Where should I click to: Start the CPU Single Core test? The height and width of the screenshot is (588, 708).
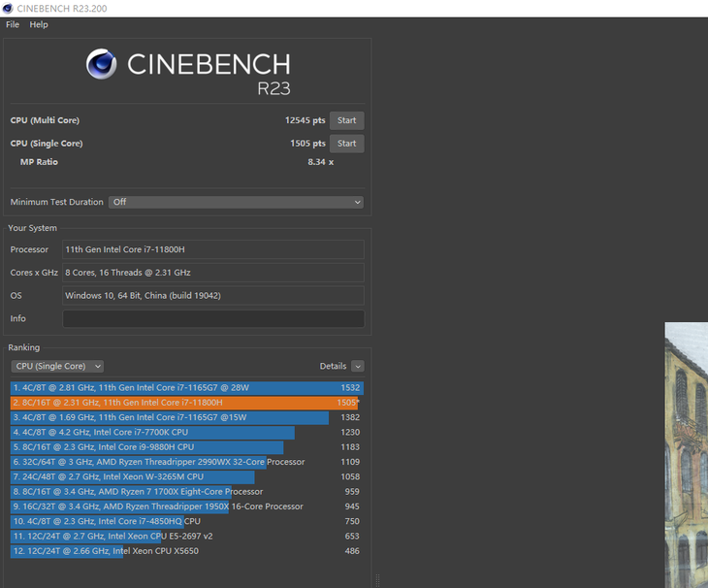[346, 144]
